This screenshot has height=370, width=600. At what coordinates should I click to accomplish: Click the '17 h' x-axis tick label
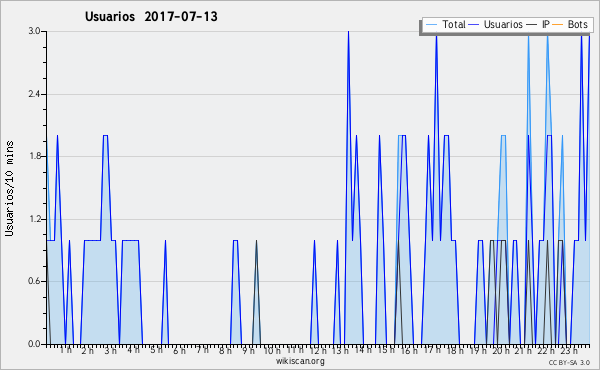point(432,350)
